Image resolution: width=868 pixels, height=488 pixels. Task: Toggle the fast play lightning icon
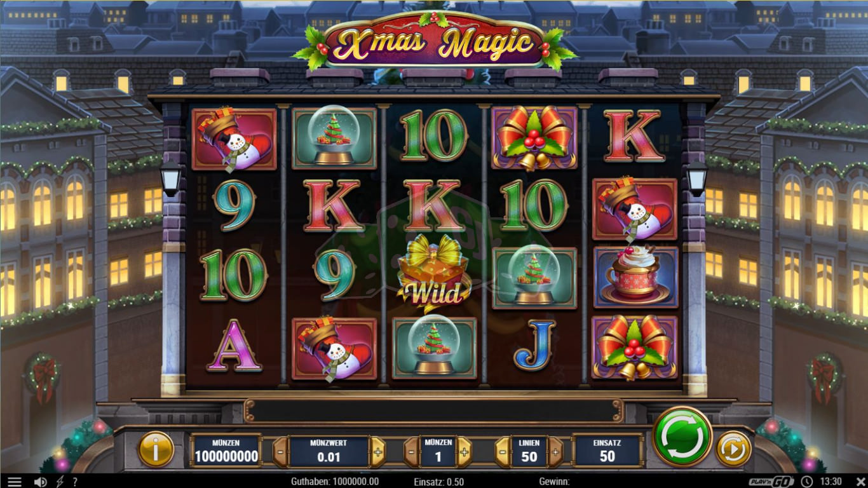[60, 482]
